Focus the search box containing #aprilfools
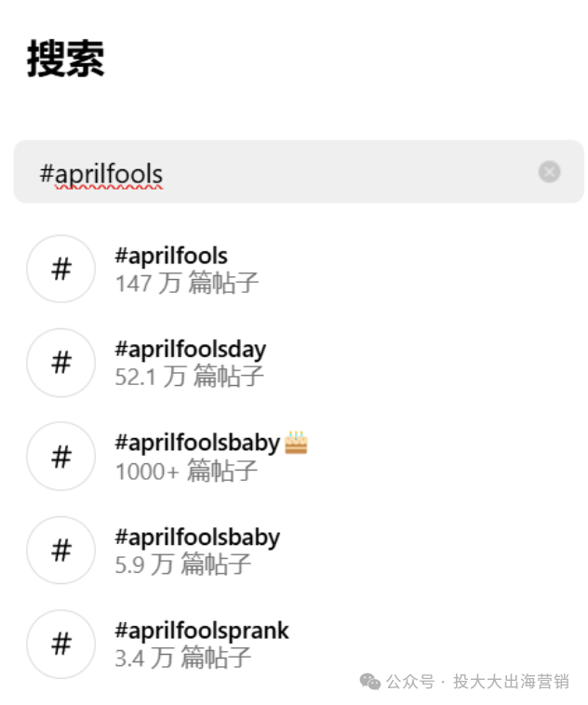 click(x=279, y=172)
